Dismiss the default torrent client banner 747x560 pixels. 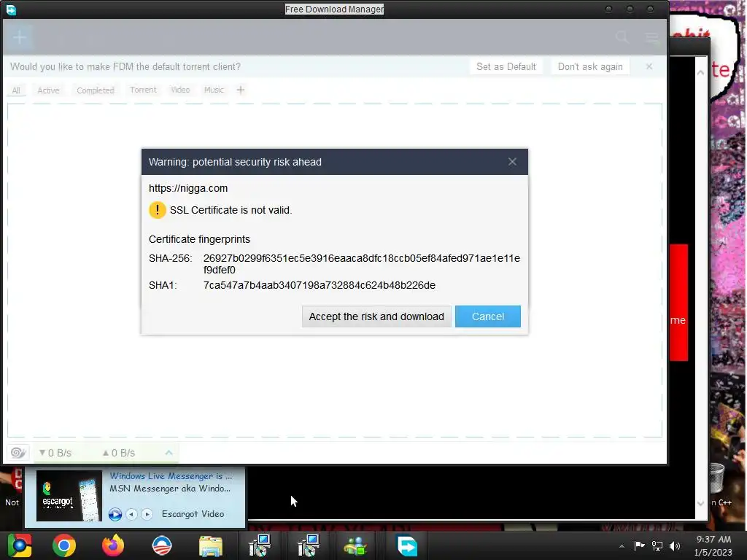point(649,66)
